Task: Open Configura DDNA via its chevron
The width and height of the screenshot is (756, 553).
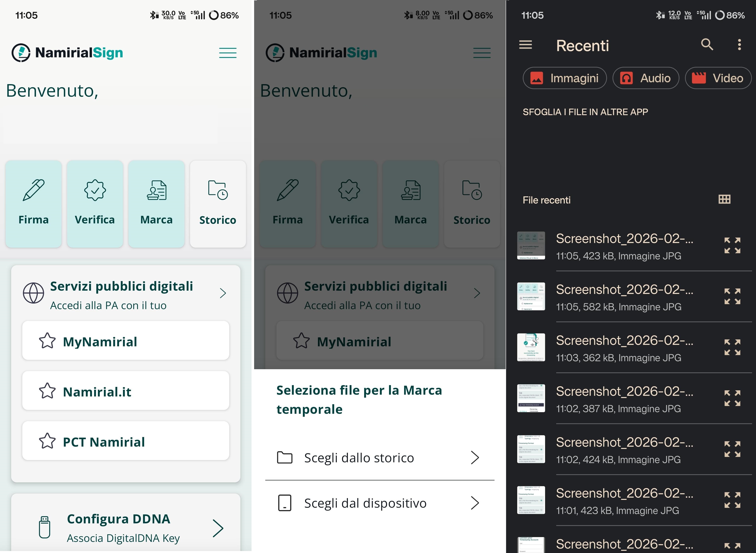Action: click(x=218, y=528)
